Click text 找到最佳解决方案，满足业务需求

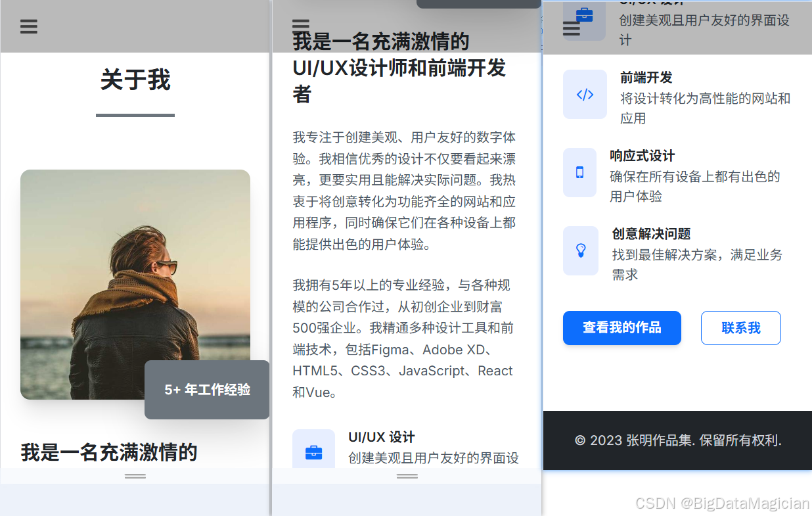(x=698, y=265)
